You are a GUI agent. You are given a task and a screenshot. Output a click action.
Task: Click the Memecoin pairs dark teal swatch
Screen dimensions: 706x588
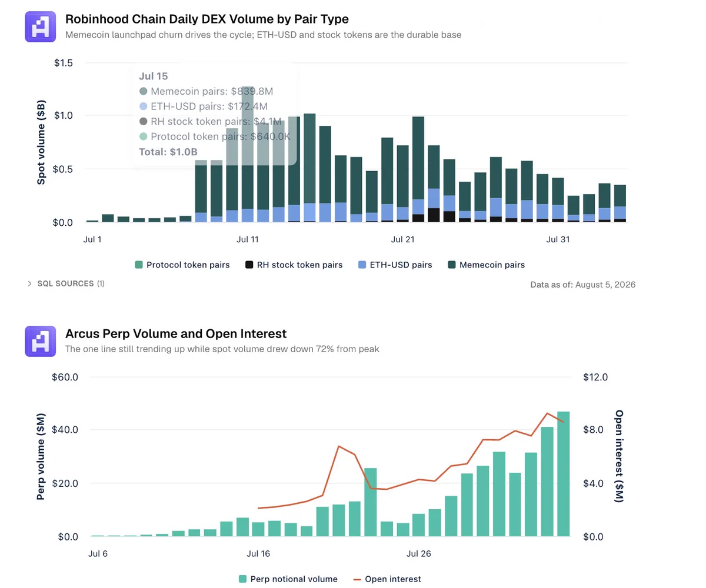[x=451, y=265]
